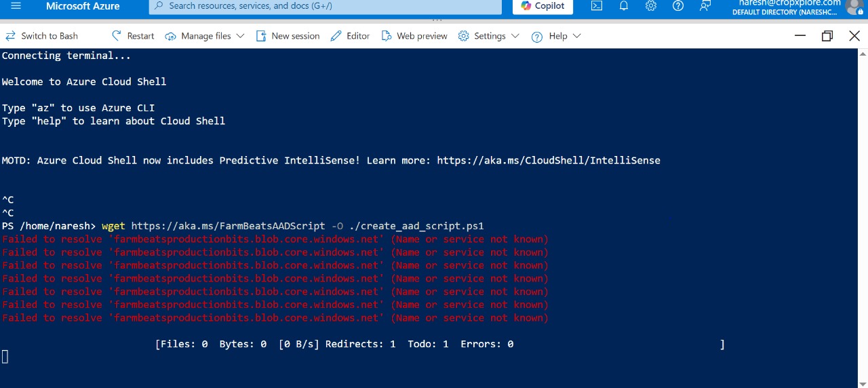Viewport: 868px width, 388px height.
Task: Restart the Cloud Shell session
Action: click(x=133, y=36)
